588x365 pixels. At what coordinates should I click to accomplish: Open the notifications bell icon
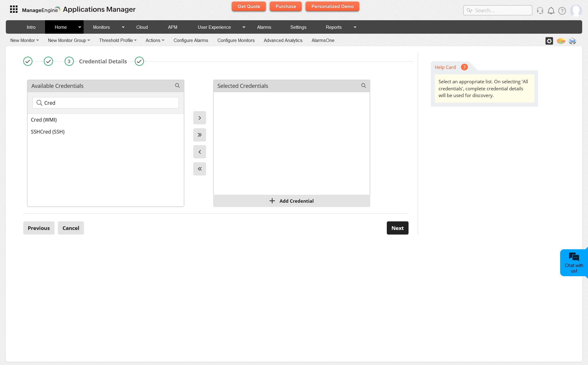(x=551, y=11)
